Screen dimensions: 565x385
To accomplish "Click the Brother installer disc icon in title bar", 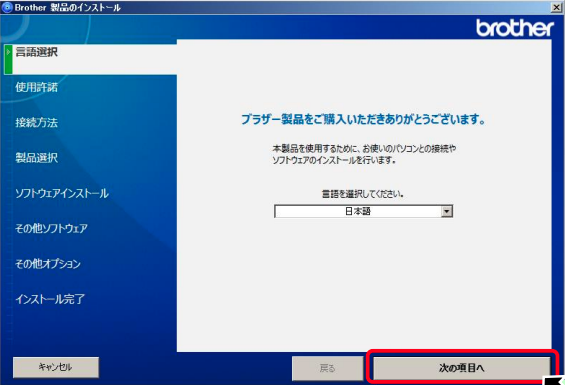I will click(x=7, y=7).
